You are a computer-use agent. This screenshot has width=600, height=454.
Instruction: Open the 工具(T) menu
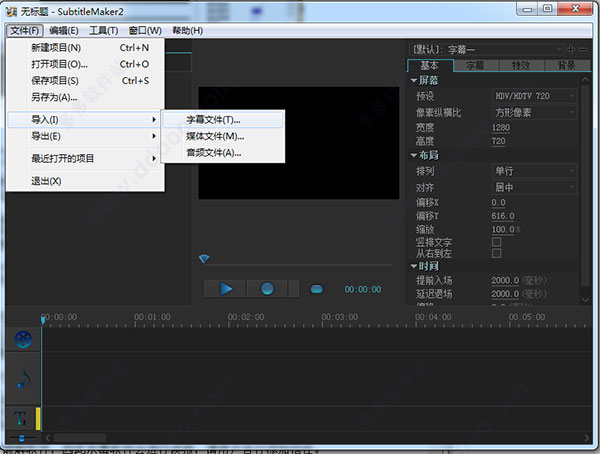point(104,31)
